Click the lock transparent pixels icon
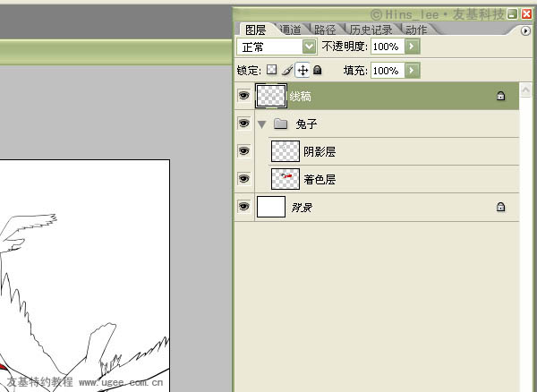Screen dimensions: 537x392 click(x=272, y=70)
